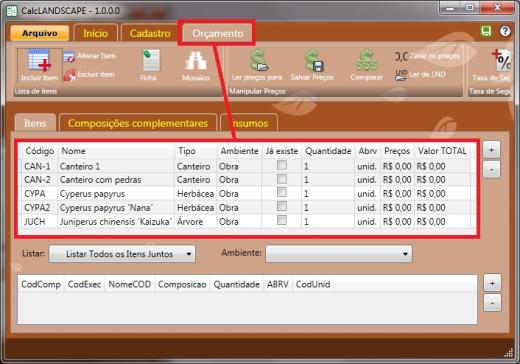520x364 pixels.
Task: Click the Excluir Item icon
Action: pos(69,75)
